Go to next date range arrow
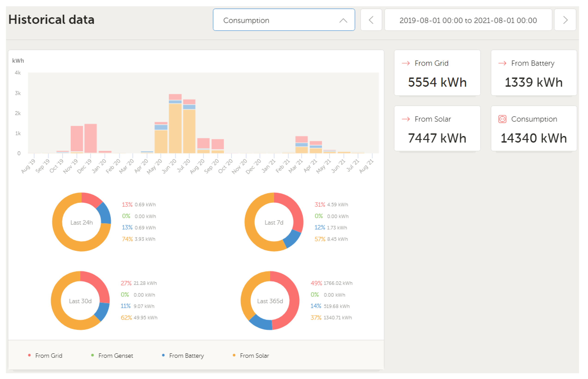This screenshot has width=588, height=379. click(x=565, y=20)
